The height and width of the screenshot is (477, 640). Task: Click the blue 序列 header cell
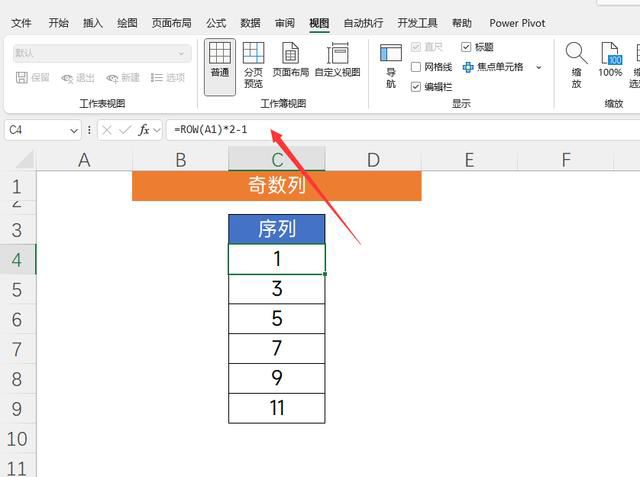coord(277,229)
